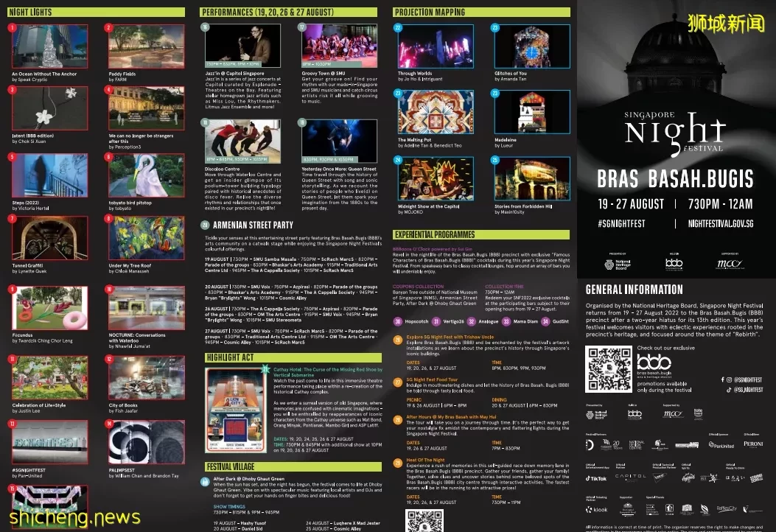Click the '19 - 27 AUGUST' date text
Screen dimensions: 776x532
631,204
